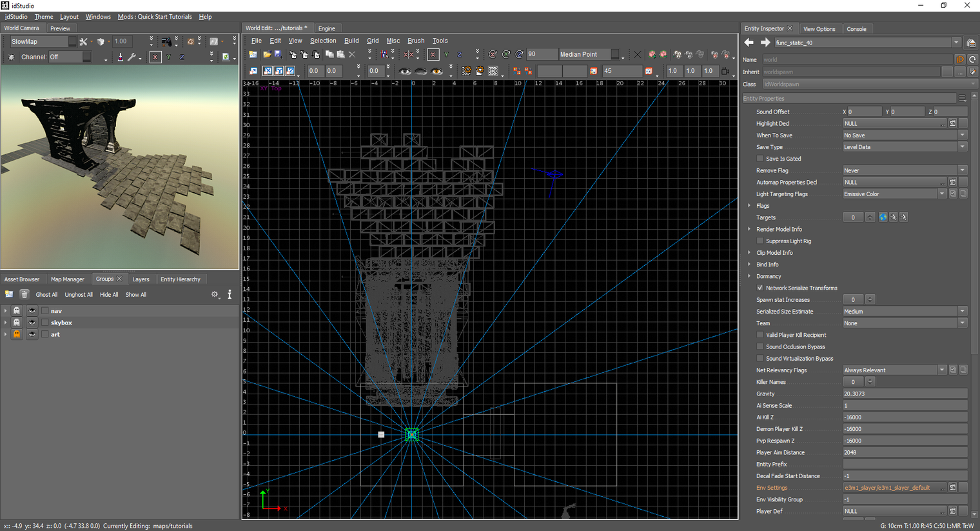Click Hide All button
980x531 pixels.
click(109, 295)
